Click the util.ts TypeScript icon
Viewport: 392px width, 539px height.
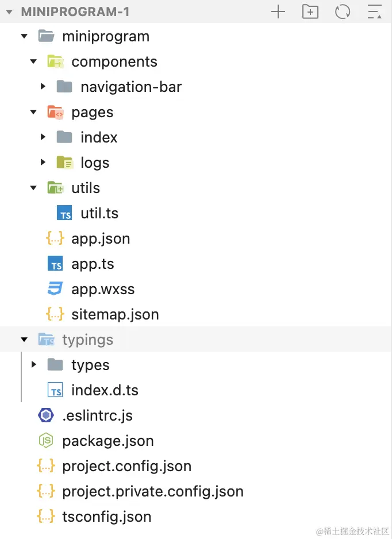click(65, 213)
